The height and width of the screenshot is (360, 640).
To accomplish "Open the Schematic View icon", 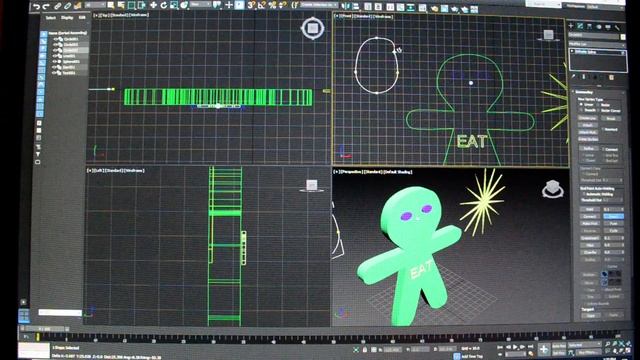I will point(411,7).
